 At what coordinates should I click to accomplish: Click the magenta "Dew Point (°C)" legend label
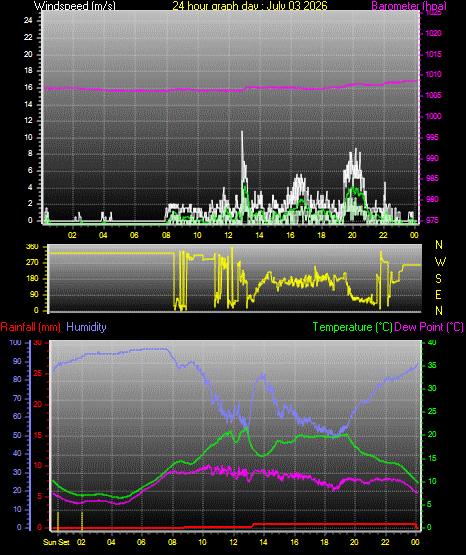pyautogui.click(x=429, y=327)
